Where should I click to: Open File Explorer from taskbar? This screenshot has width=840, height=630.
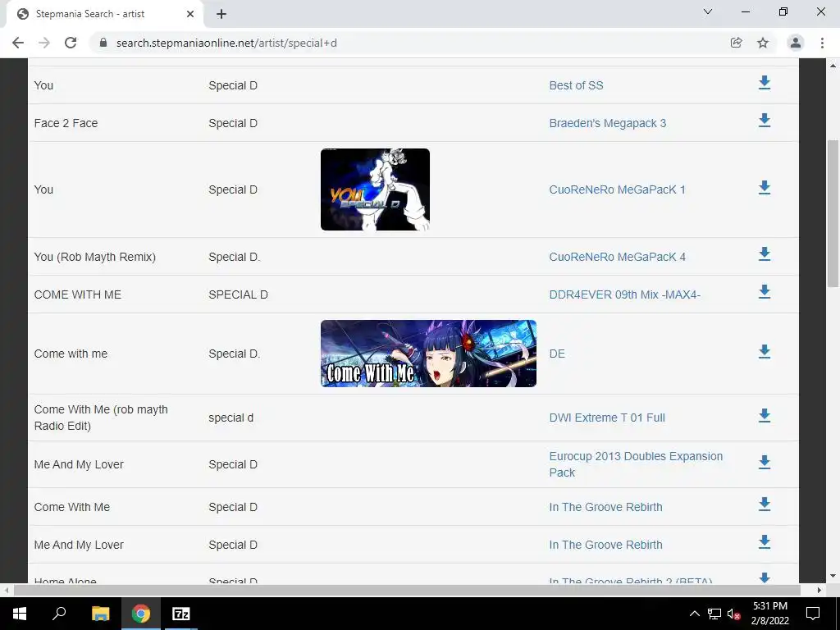[x=100, y=614]
